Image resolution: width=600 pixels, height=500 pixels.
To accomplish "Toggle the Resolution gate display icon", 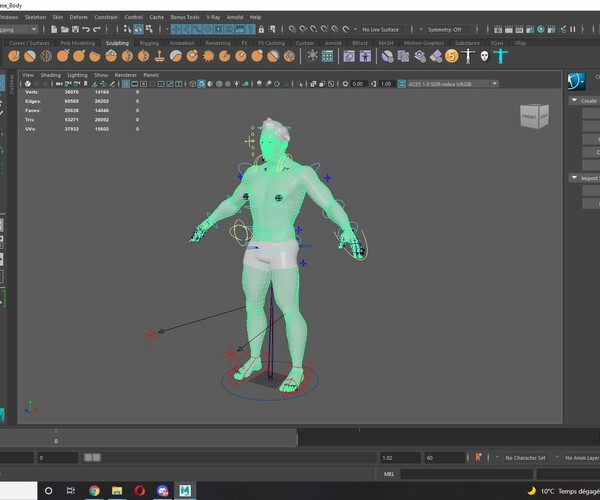I will (143, 84).
